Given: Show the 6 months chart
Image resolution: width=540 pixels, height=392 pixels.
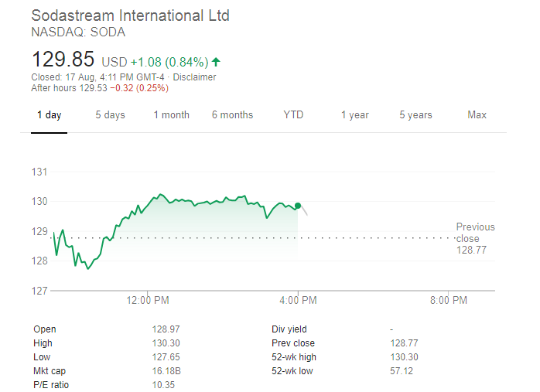Looking at the screenshot, I should [232, 115].
